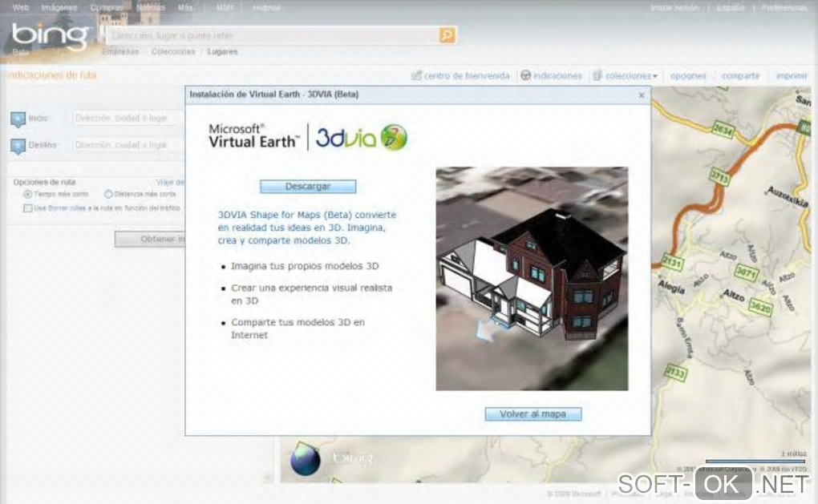
Task: Click the Descargar button
Action: pyautogui.click(x=308, y=186)
